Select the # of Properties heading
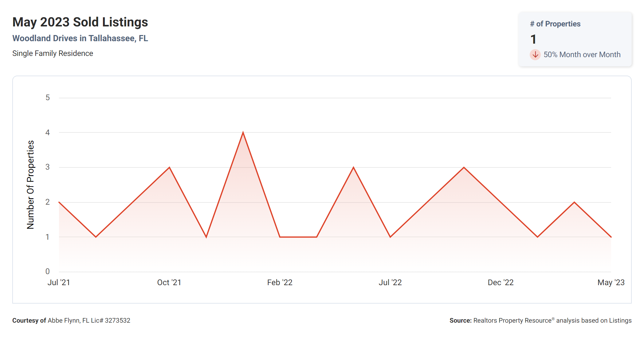 (555, 24)
